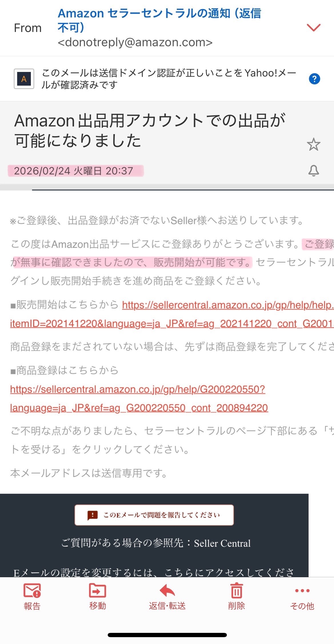Tap iOS home indicator bar
Screen dimensions: 334x644
pos(167,635)
